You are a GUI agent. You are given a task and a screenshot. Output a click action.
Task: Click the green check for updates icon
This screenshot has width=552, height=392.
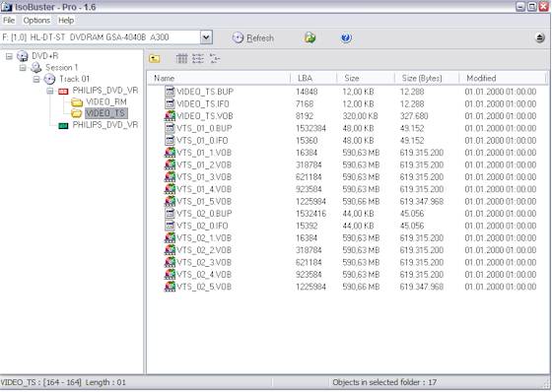point(310,37)
